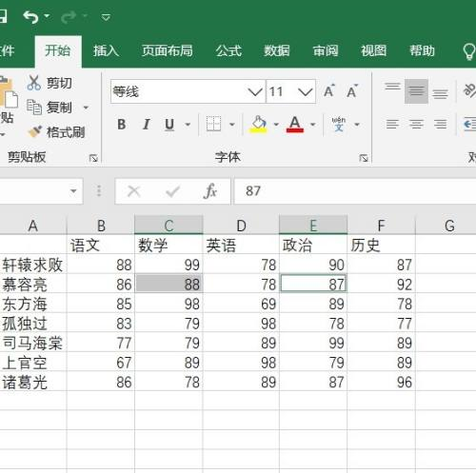Toggle center text alignment
The image size is (476, 473).
416,125
